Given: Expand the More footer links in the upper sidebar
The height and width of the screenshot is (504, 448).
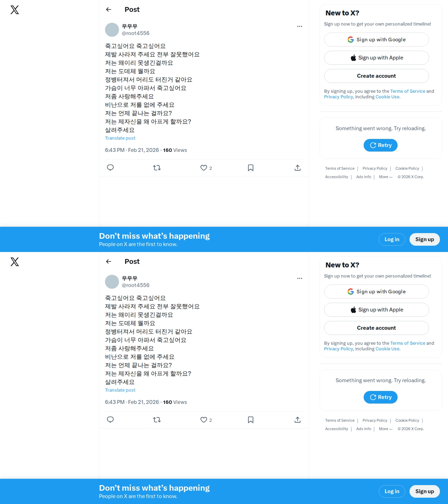Looking at the screenshot, I should tap(386, 177).
